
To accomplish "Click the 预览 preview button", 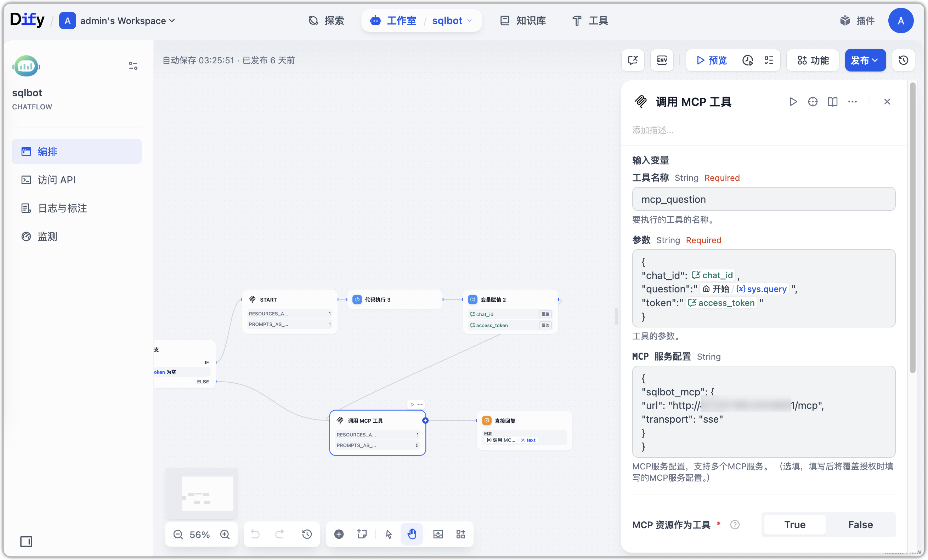I will 711,60.
